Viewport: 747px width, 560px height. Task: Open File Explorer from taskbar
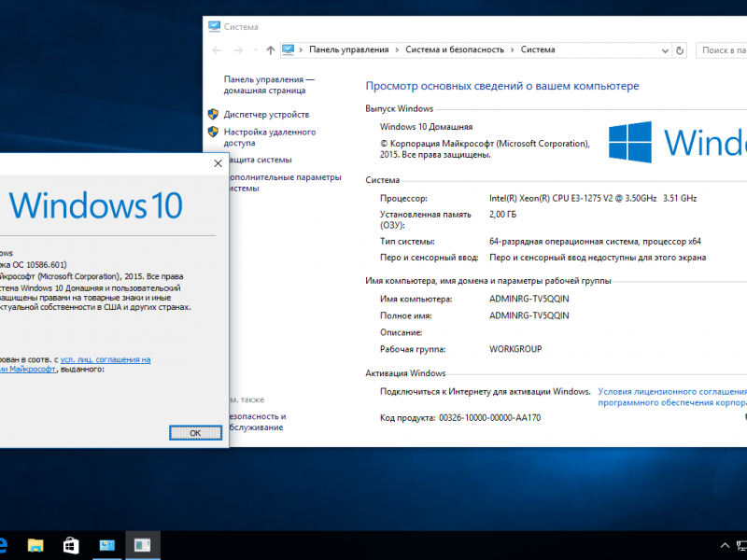point(35,545)
